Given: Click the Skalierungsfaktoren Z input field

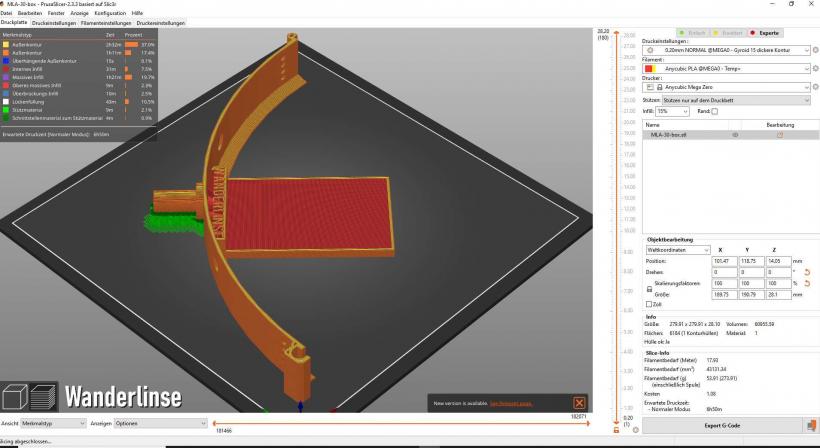Looking at the screenshot, I should (778, 283).
